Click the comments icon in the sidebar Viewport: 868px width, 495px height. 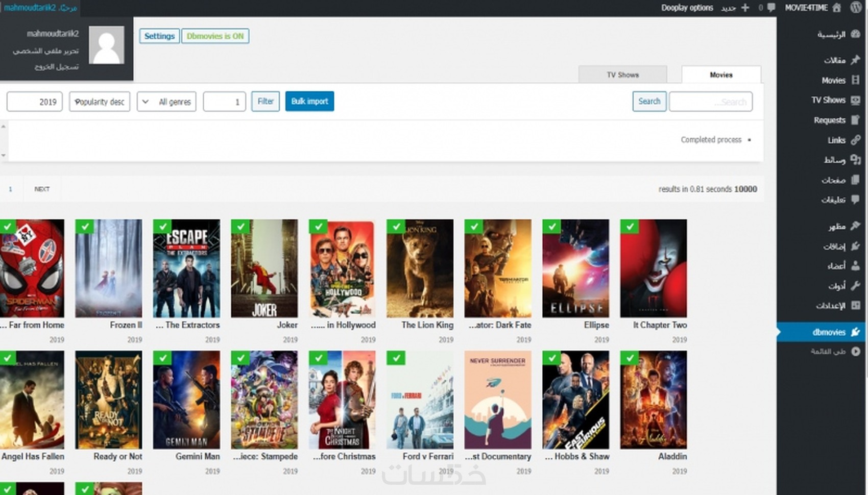click(856, 200)
